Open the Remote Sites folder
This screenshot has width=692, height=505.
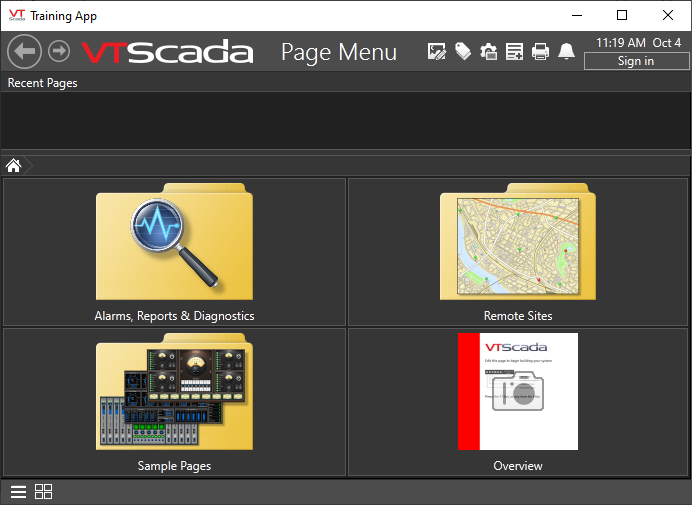[518, 252]
